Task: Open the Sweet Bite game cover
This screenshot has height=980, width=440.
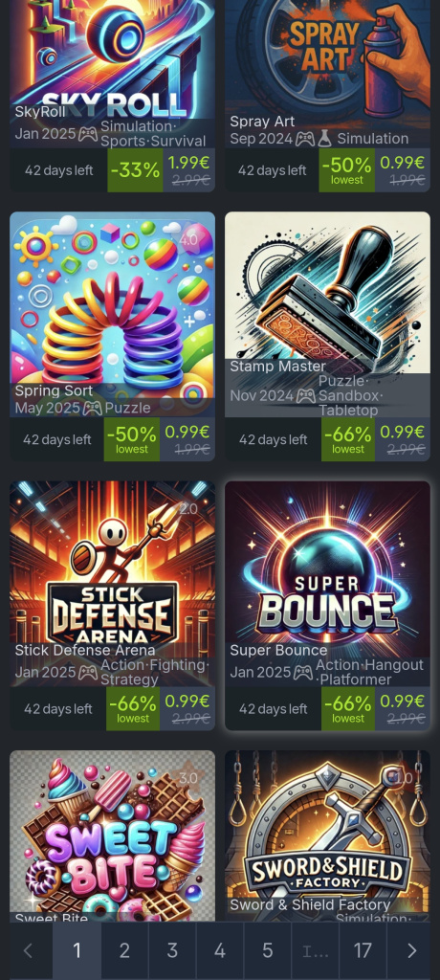Action: (113, 836)
